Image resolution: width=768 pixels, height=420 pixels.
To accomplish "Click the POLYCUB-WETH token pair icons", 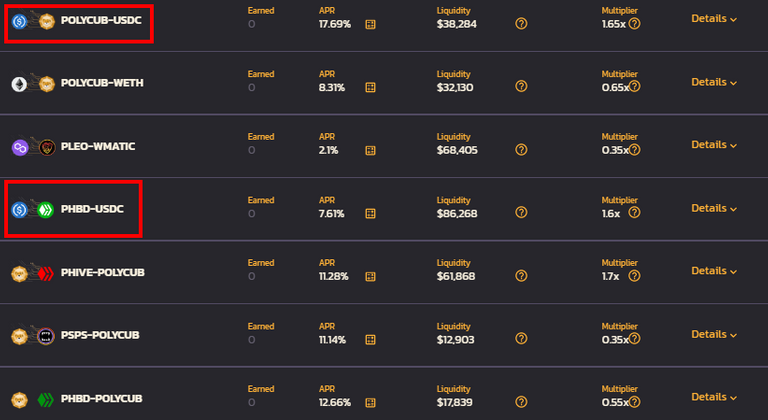I will [x=33, y=84].
